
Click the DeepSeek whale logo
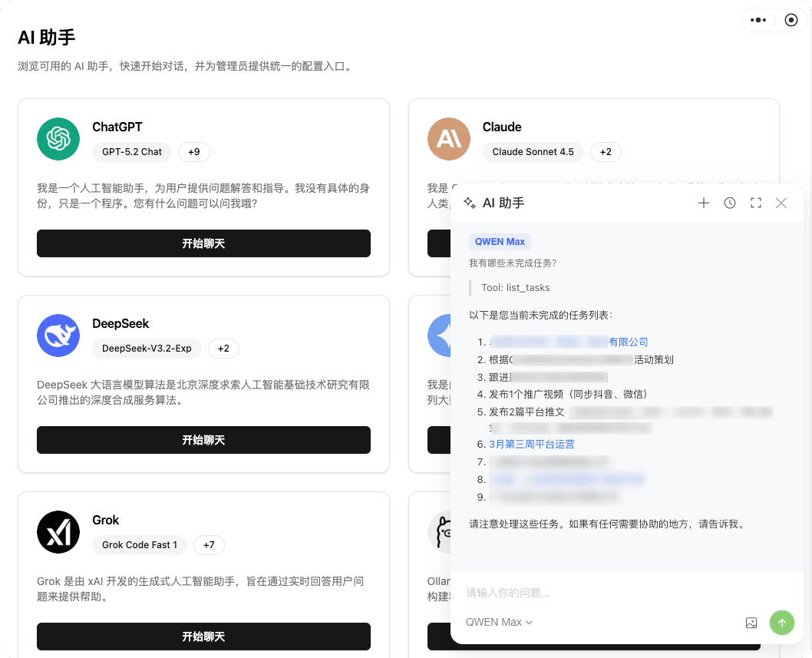pos(58,336)
